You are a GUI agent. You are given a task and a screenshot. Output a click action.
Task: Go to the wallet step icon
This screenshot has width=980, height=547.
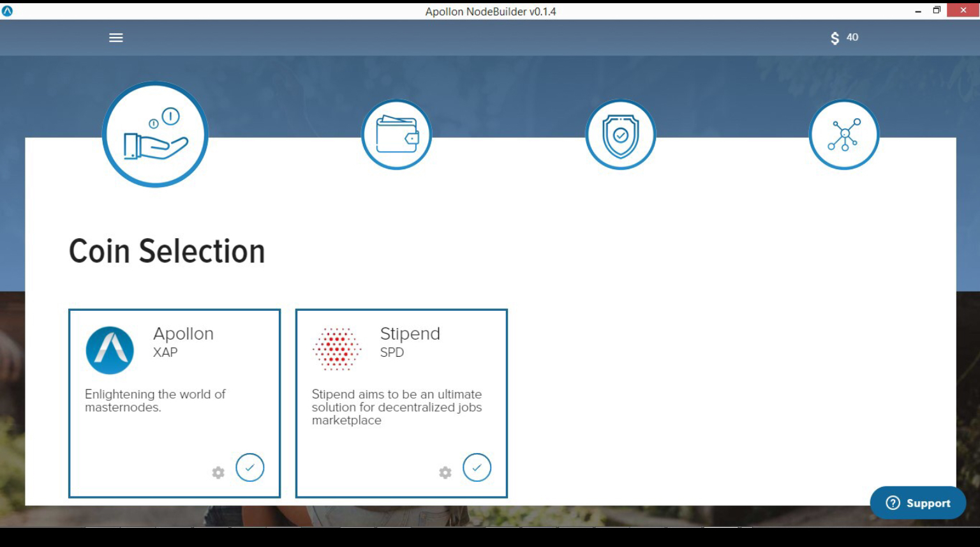click(x=397, y=135)
